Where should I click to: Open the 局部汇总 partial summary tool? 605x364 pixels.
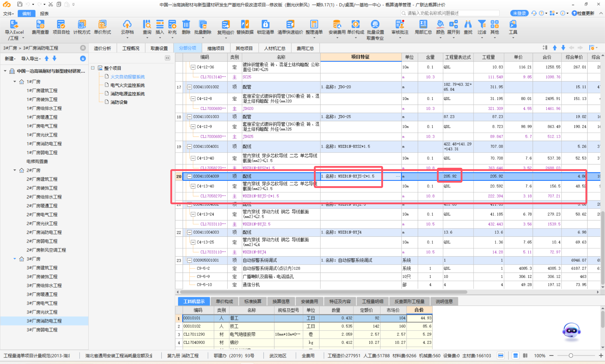point(423,25)
